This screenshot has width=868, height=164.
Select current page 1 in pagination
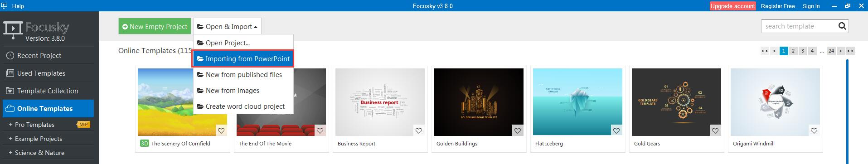(x=784, y=51)
